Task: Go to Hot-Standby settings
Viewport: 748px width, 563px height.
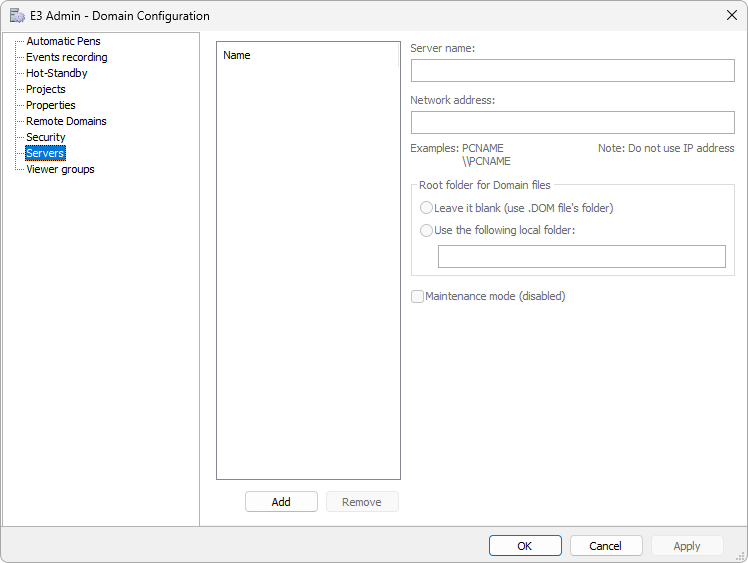Action: click(56, 73)
